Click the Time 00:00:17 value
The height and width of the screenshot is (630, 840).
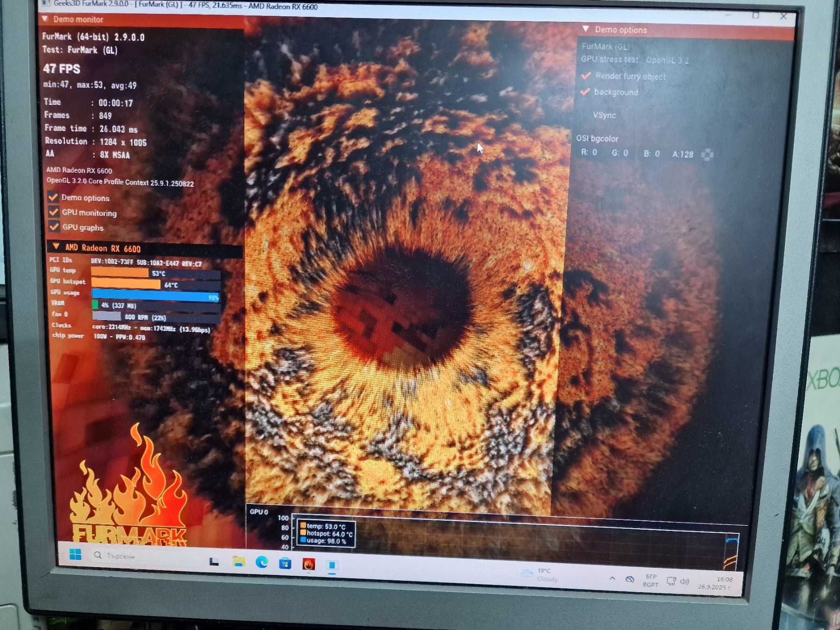coord(115,103)
